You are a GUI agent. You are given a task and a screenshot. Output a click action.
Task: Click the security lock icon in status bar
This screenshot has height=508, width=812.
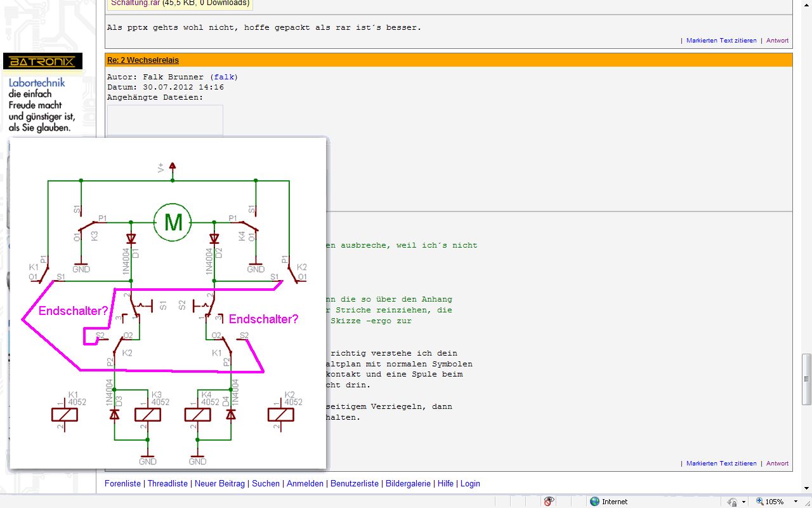[732, 501]
